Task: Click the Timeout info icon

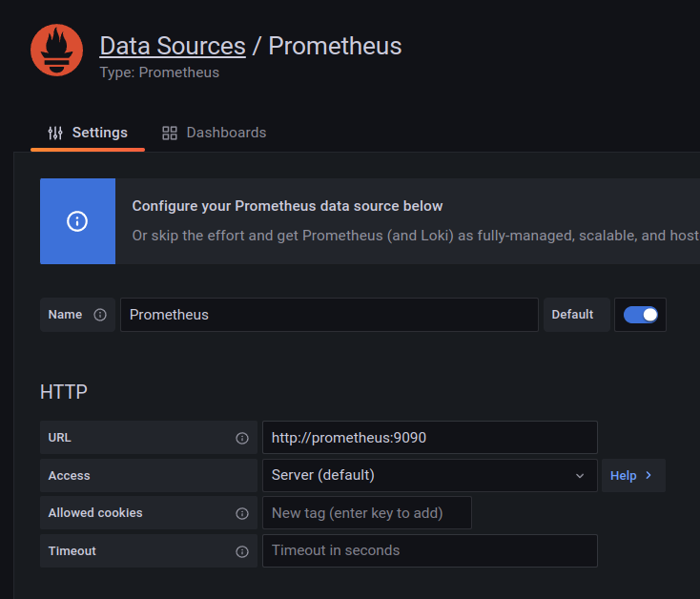Action: 242,551
